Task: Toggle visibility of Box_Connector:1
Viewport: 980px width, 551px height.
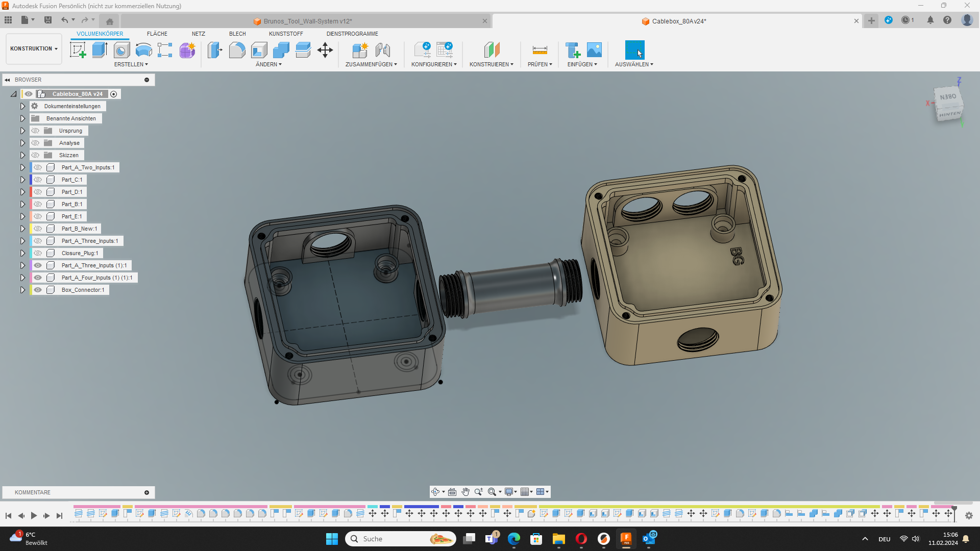Action: coord(38,290)
